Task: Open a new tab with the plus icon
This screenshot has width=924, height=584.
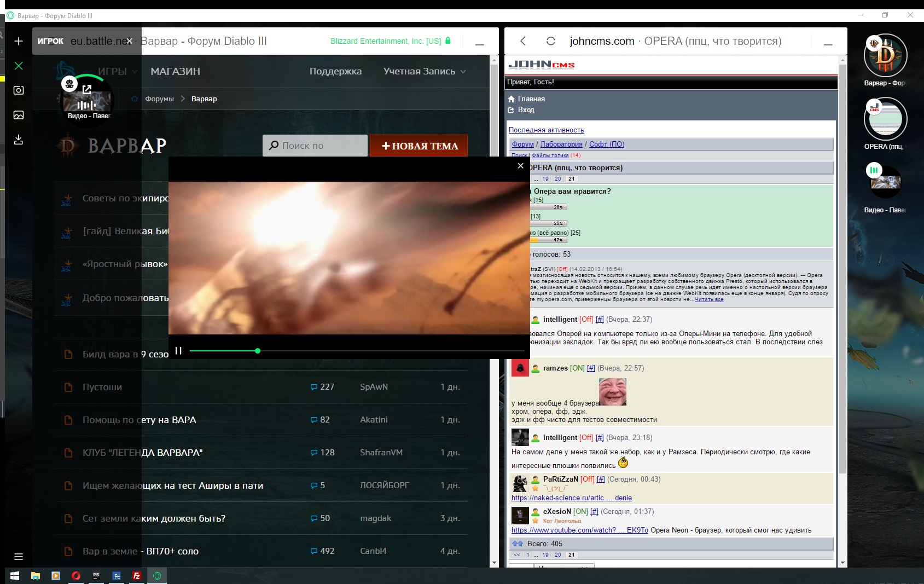Action: click(19, 42)
